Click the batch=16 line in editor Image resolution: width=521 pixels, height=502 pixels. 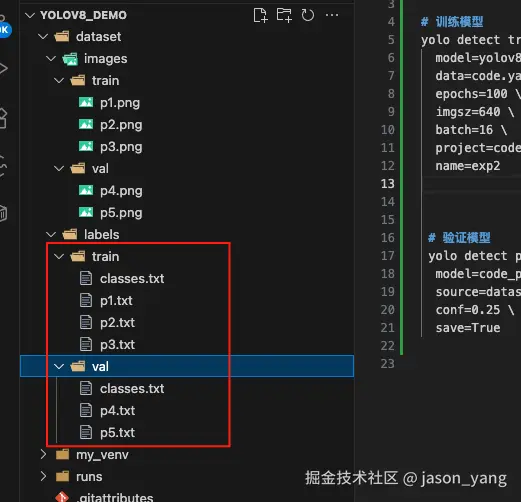pos(471,130)
